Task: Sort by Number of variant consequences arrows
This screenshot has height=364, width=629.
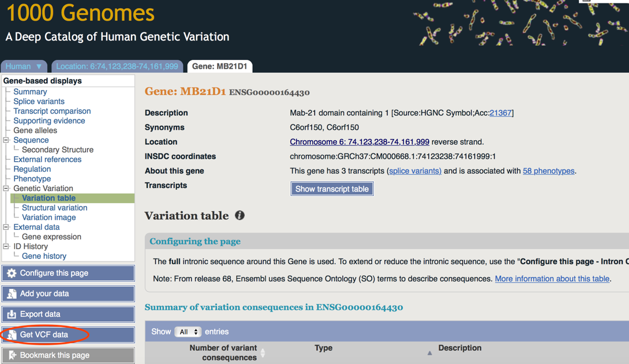Action: (263, 353)
